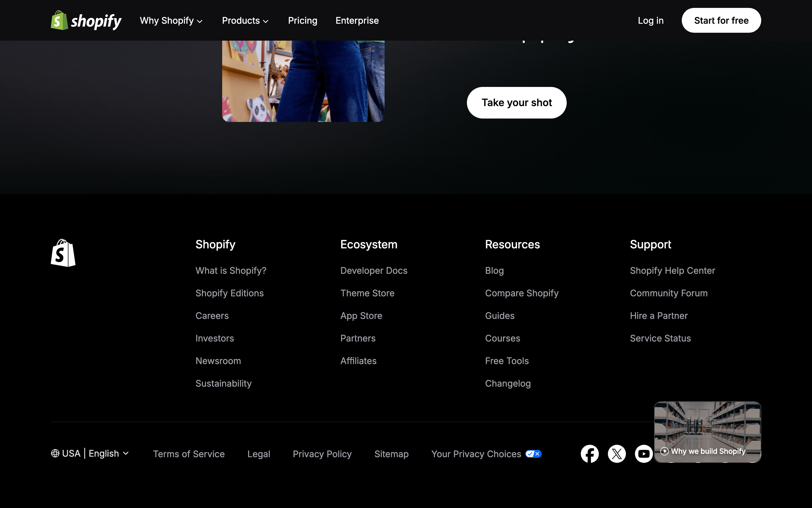This screenshot has width=812, height=508.
Task: Open the Blog link under Resources
Action: pyautogui.click(x=494, y=271)
